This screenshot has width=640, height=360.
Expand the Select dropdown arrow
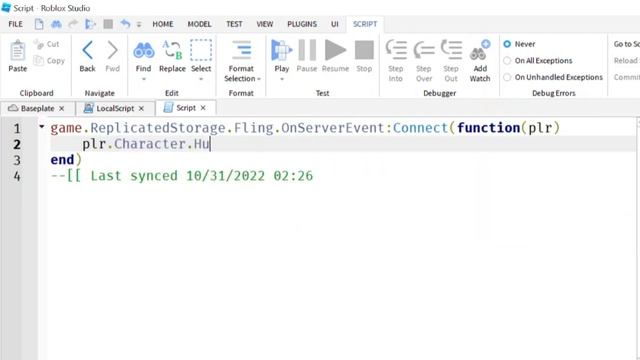[x=201, y=79]
